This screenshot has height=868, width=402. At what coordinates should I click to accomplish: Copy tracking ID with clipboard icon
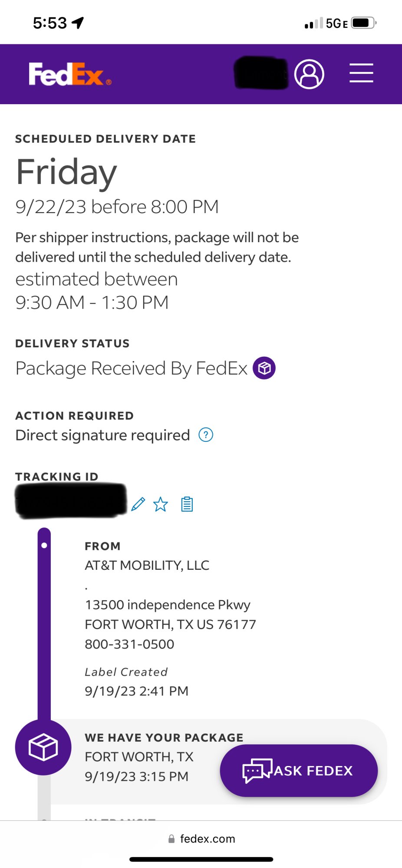click(187, 504)
